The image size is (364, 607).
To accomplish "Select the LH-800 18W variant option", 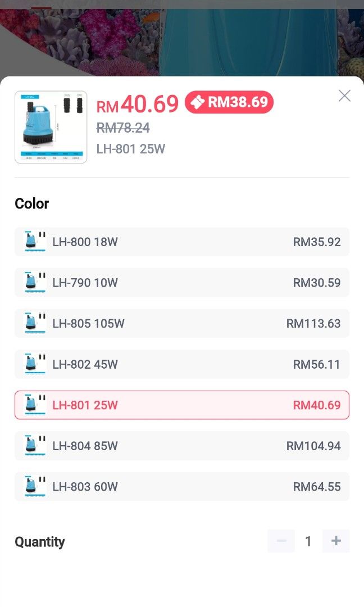I will [182, 242].
